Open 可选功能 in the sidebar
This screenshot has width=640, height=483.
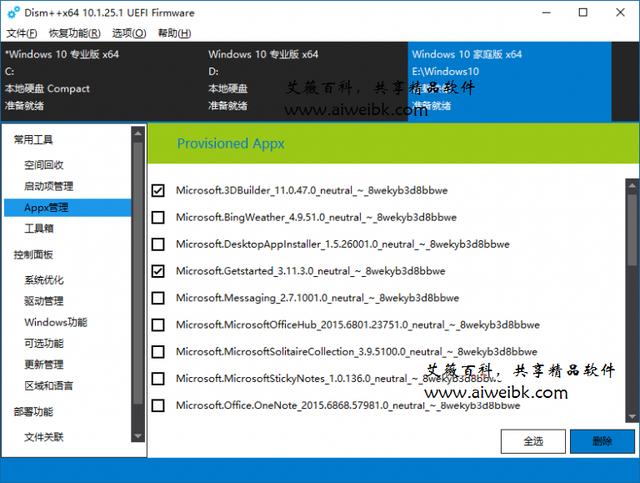tap(44, 343)
